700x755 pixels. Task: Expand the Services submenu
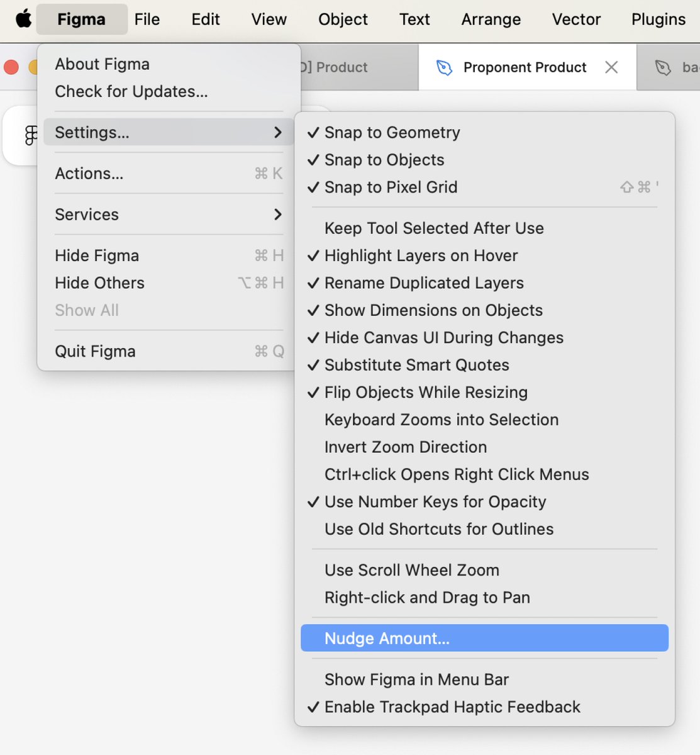[169, 215]
